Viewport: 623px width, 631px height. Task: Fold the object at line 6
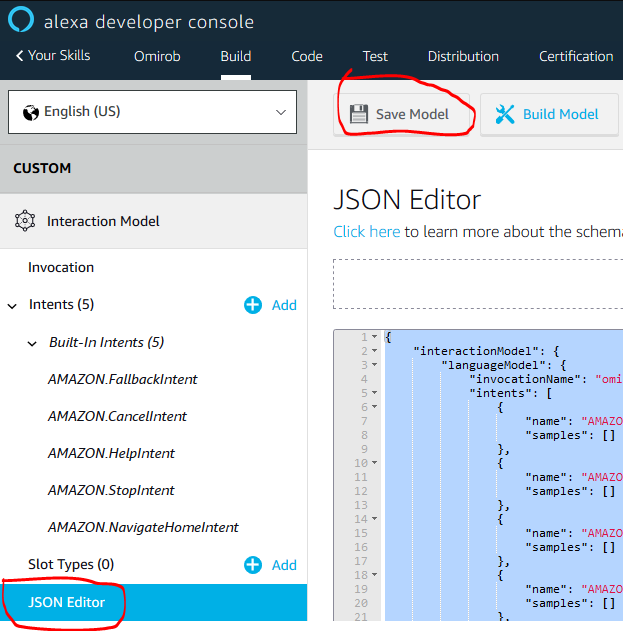coord(375,406)
